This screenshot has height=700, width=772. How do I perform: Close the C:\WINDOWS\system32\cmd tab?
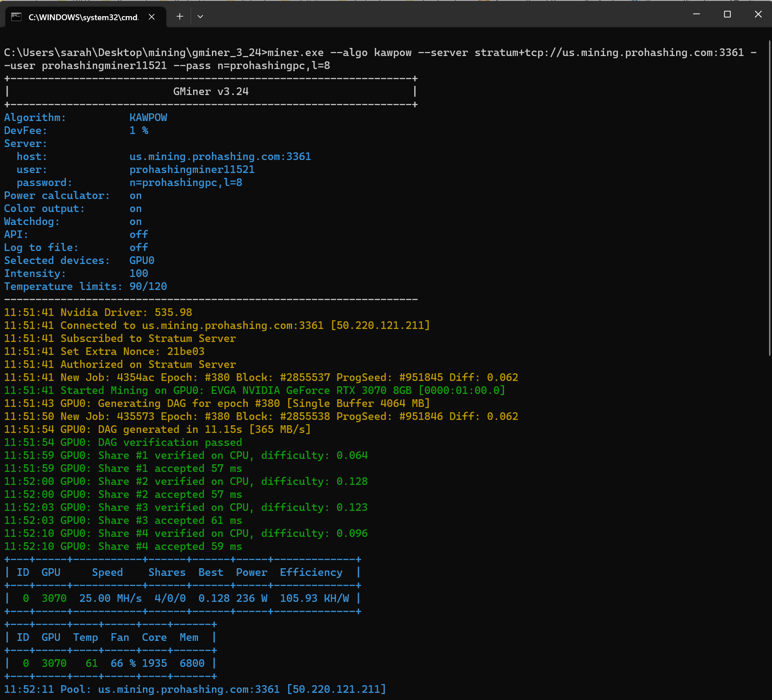tap(152, 17)
